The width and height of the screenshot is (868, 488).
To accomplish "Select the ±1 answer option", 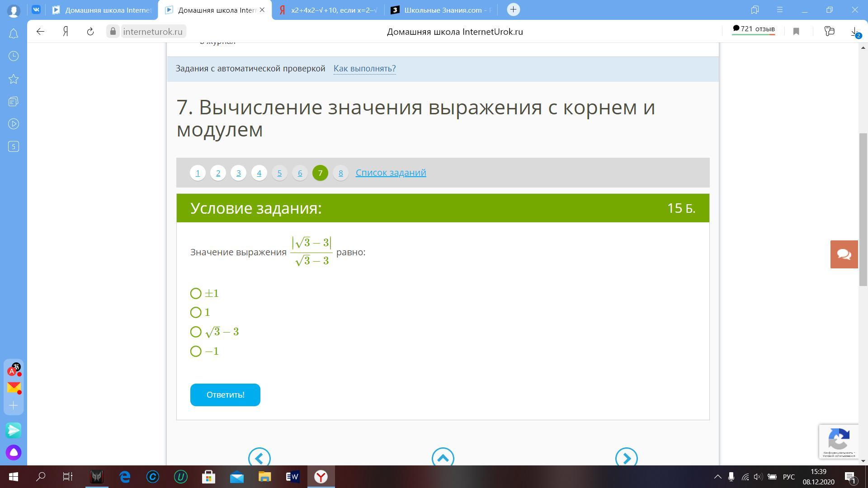I will [x=196, y=294].
